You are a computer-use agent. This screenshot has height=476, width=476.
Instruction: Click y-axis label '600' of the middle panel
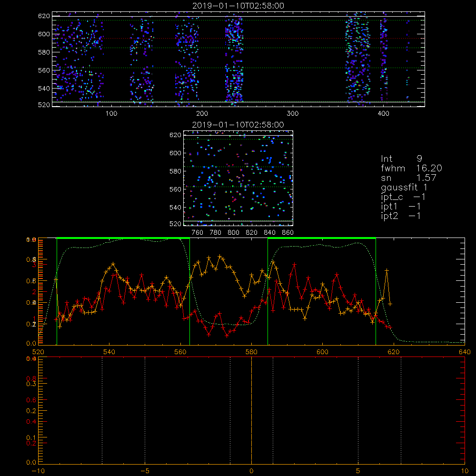pos(175,153)
